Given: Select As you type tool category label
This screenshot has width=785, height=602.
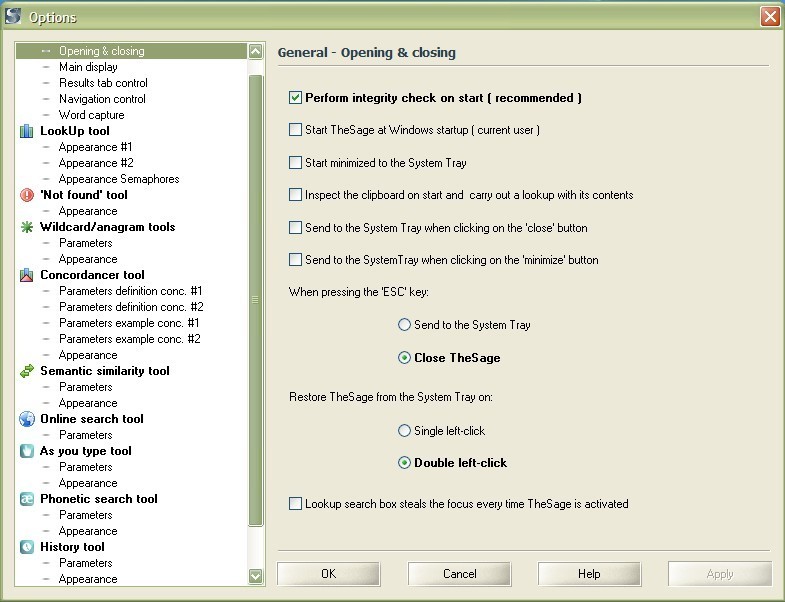Looking at the screenshot, I should coord(86,451).
